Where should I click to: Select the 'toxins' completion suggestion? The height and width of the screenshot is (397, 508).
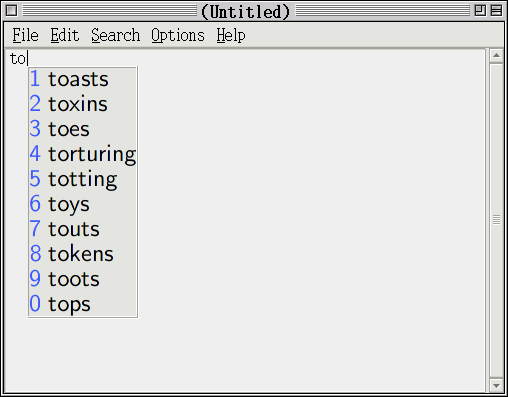tap(83, 104)
